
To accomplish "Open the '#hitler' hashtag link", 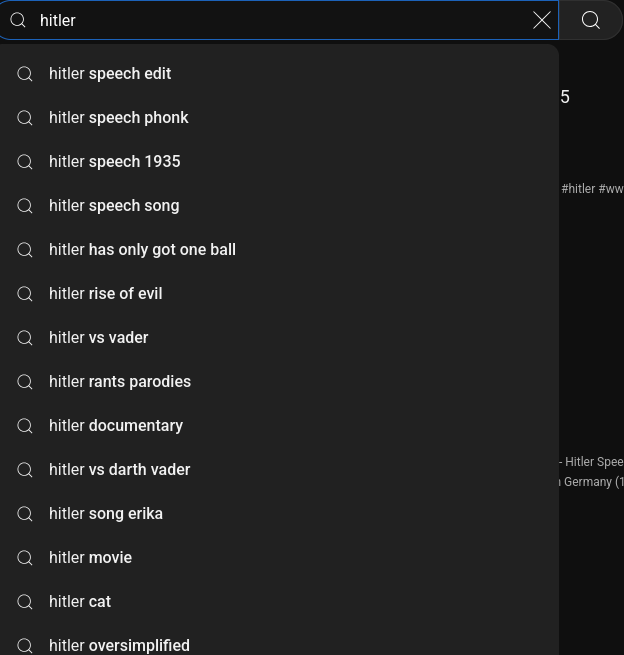I will pyautogui.click(x=578, y=189).
